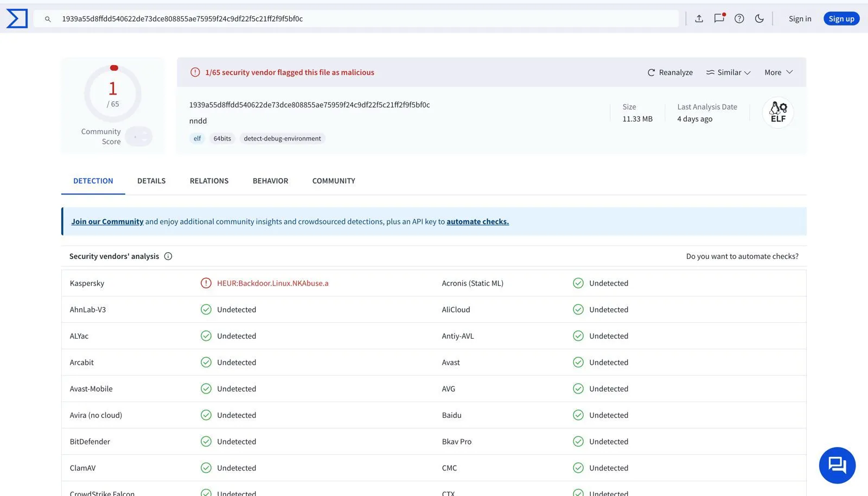Click the upload file icon
The height and width of the screenshot is (496, 868).
pos(698,18)
